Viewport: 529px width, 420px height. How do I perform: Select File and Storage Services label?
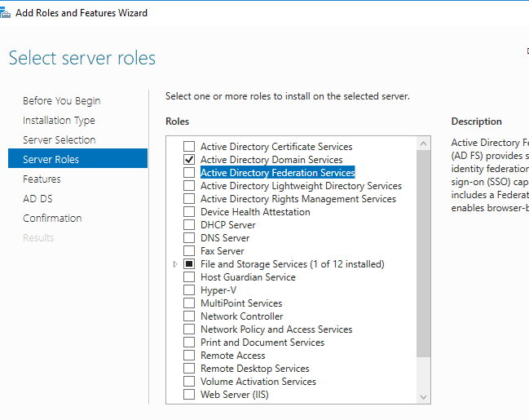293,264
